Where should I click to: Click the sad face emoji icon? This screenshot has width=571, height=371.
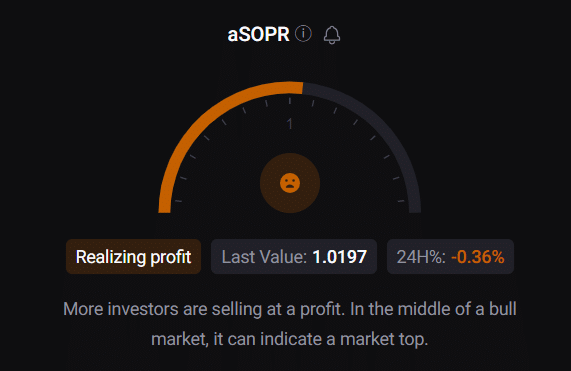coord(290,183)
